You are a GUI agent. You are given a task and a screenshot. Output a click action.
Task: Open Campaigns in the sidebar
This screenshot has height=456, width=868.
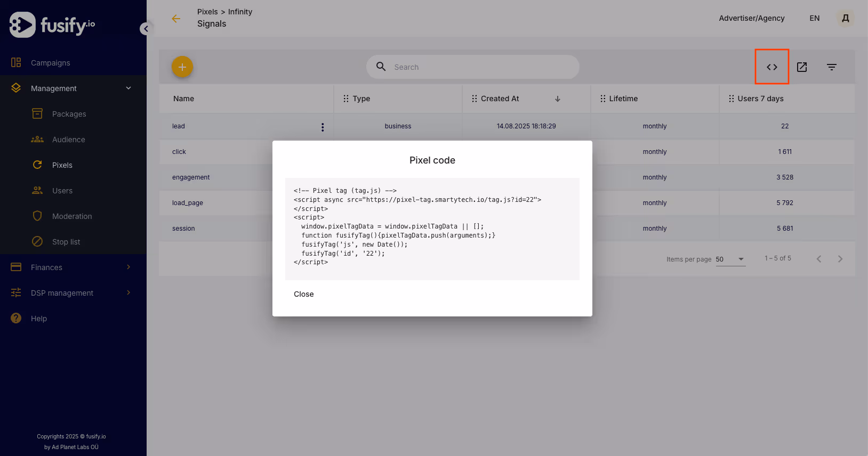[51, 63]
